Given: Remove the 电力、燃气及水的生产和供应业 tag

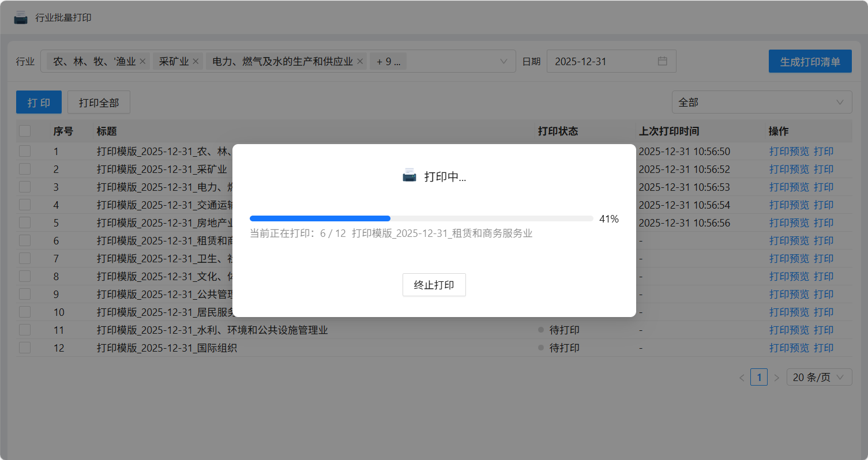Looking at the screenshot, I should [x=360, y=62].
